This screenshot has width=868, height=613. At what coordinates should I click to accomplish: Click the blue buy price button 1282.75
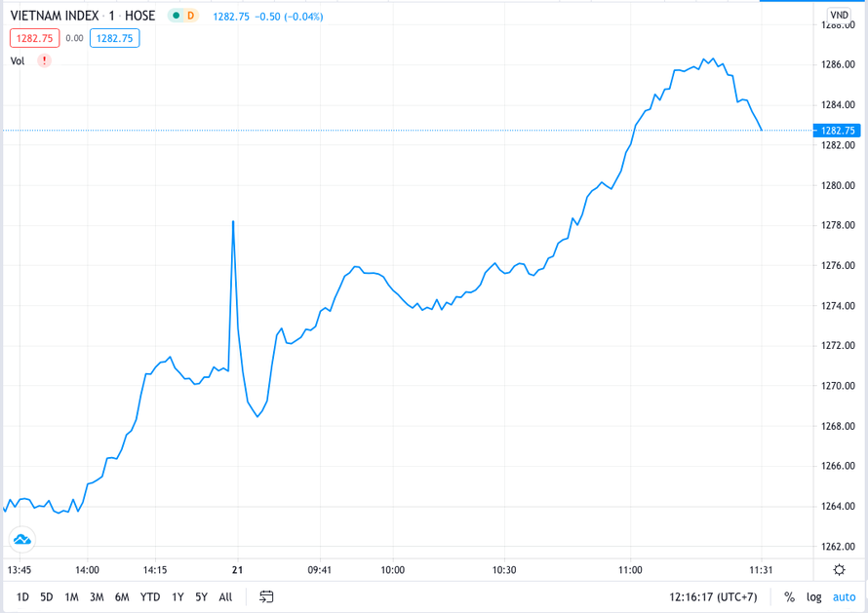point(114,38)
